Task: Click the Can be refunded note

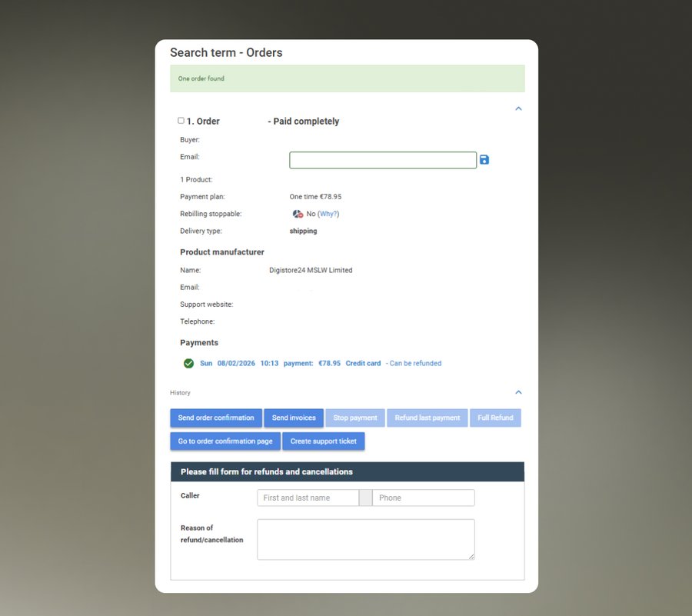Action: tap(414, 364)
